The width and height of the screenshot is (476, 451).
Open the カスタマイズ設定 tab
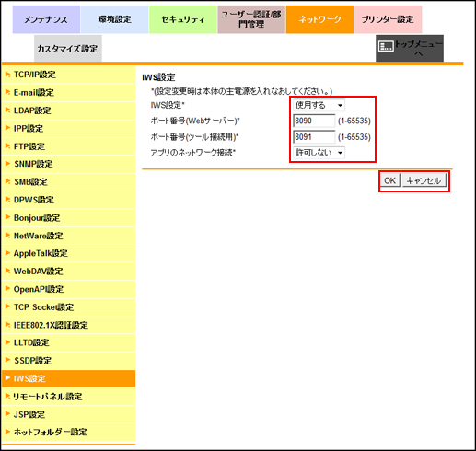click(x=68, y=49)
